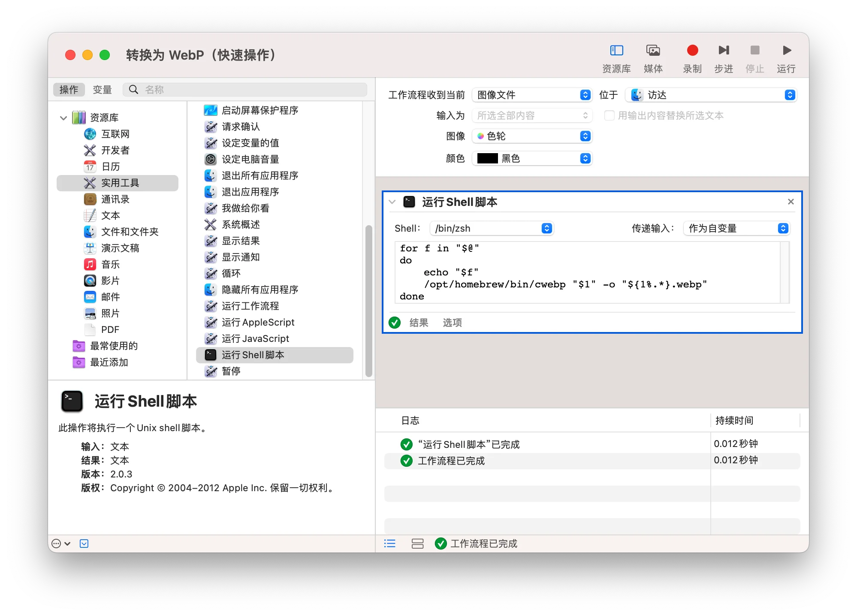857x616 pixels.
Task: Switch to the 操作 tab
Action: coord(69,90)
